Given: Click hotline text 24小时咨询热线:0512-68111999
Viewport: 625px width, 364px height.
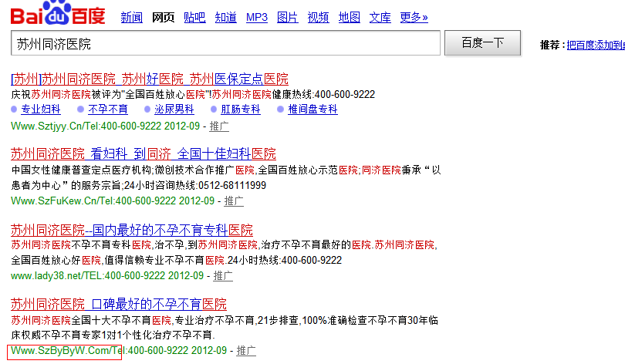Looking at the screenshot, I should 195,186.
